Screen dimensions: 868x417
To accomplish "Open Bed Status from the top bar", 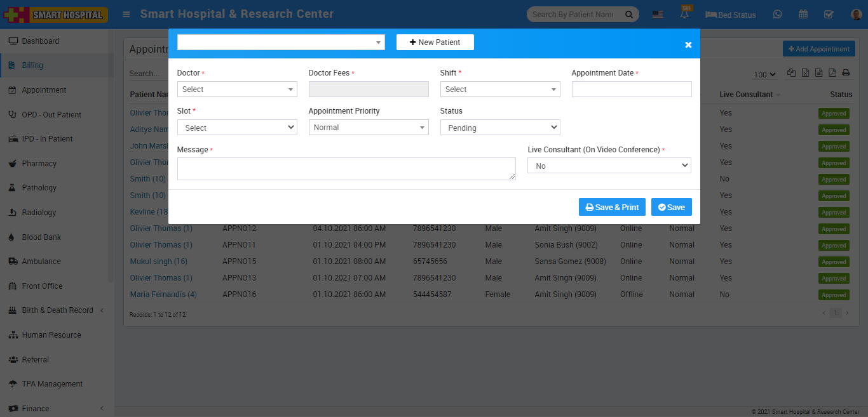I will point(731,15).
